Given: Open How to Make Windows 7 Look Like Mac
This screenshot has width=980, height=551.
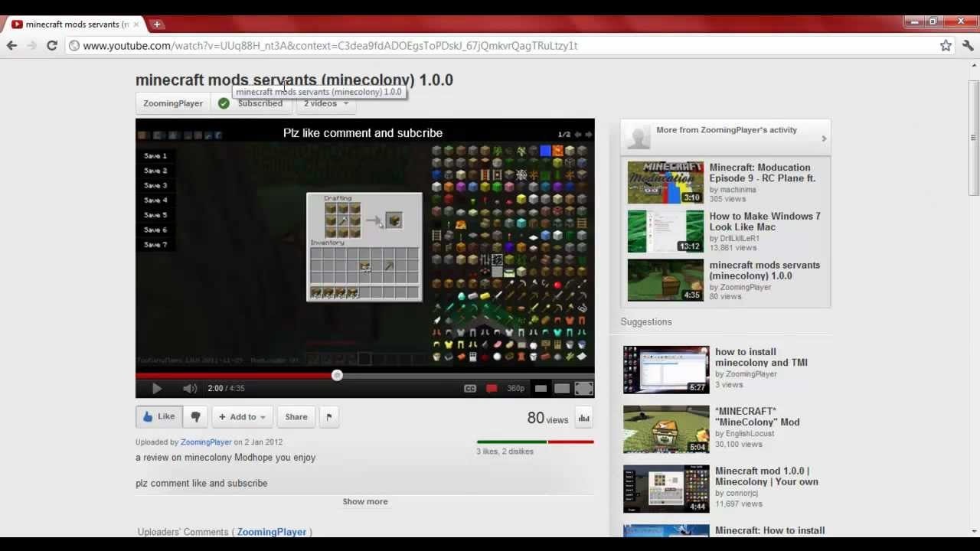Looking at the screenshot, I should point(764,221).
